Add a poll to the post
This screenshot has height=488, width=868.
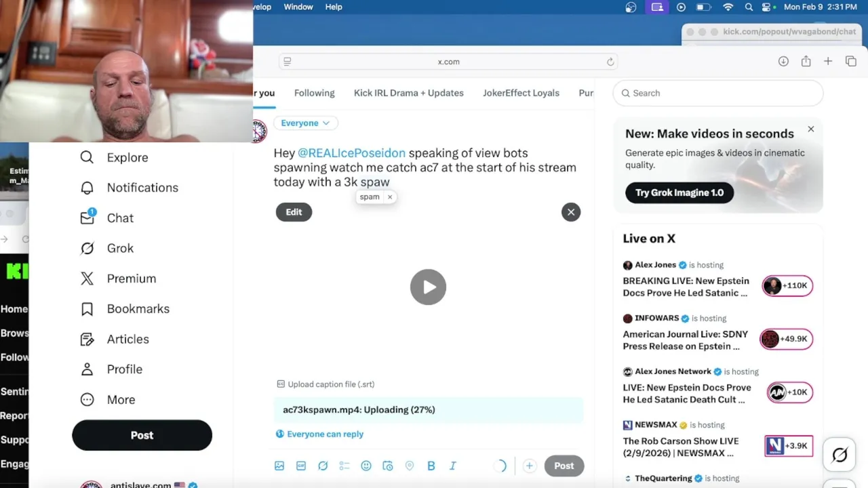(x=344, y=466)
